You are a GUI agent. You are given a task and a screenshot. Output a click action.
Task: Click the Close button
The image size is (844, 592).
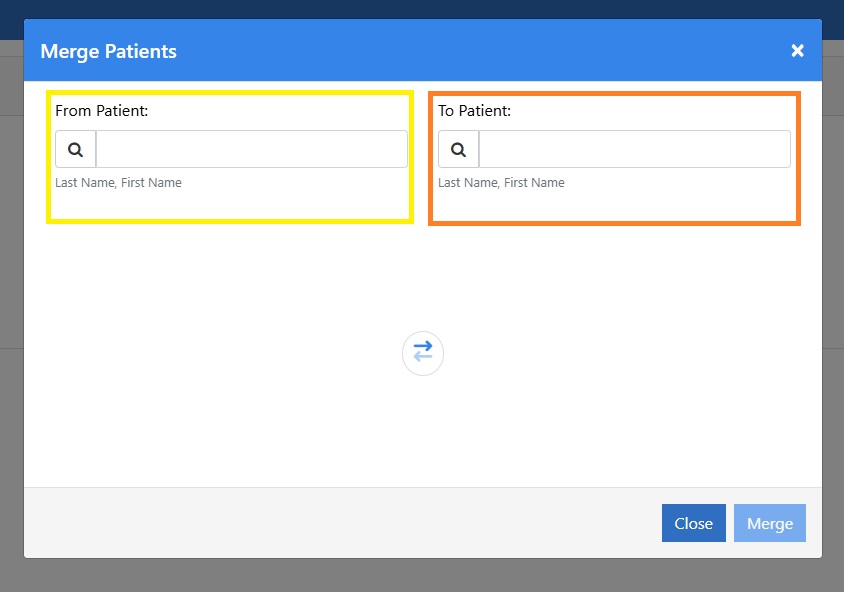pos(693,523)
